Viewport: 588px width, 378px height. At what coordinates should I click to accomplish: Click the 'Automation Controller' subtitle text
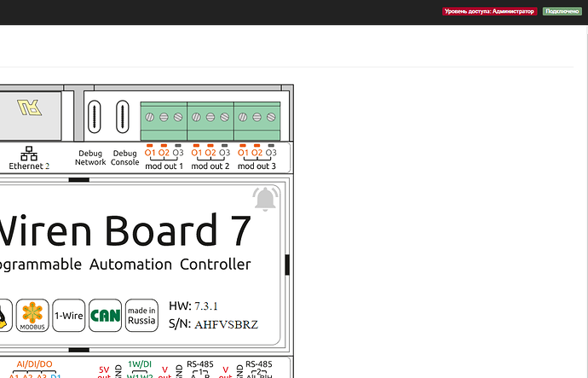coord(170,265)
